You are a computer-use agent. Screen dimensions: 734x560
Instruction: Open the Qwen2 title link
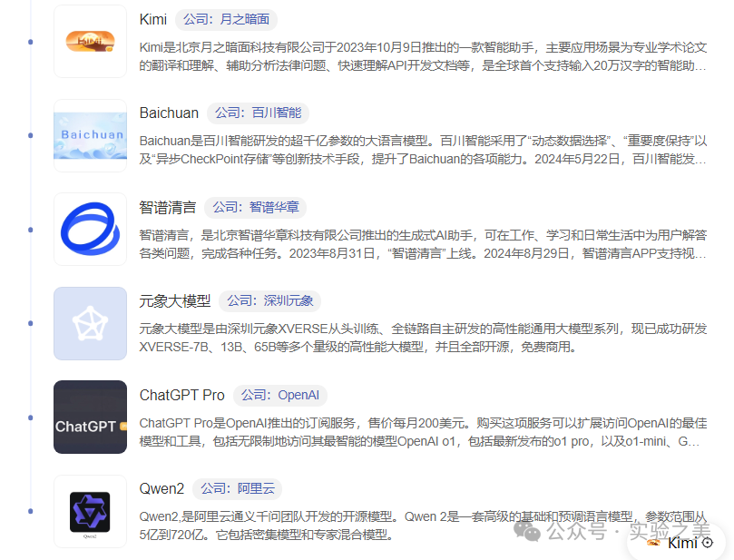click(162, 488)
